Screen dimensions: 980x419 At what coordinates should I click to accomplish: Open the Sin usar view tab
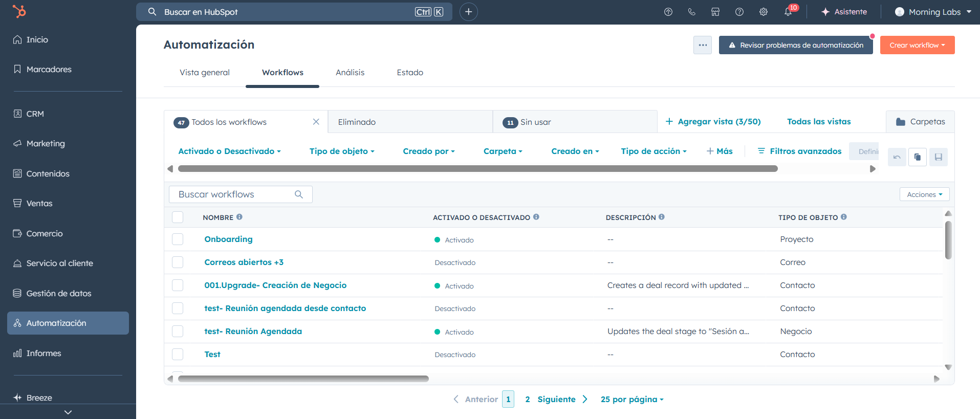click(535, 122)
